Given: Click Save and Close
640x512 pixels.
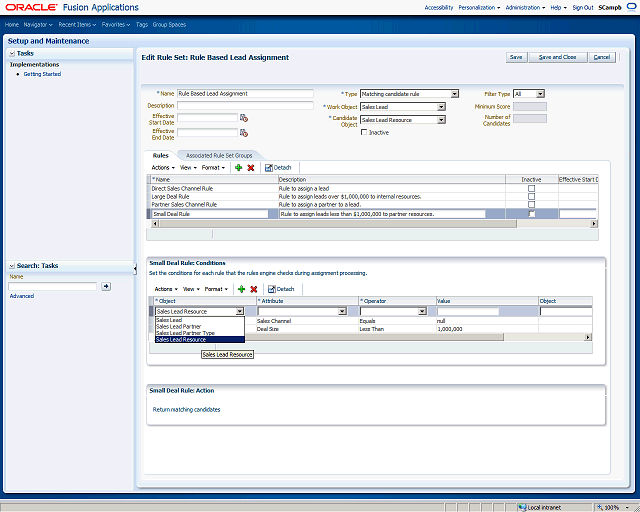Looking at the screenshot, I should 558,57.
